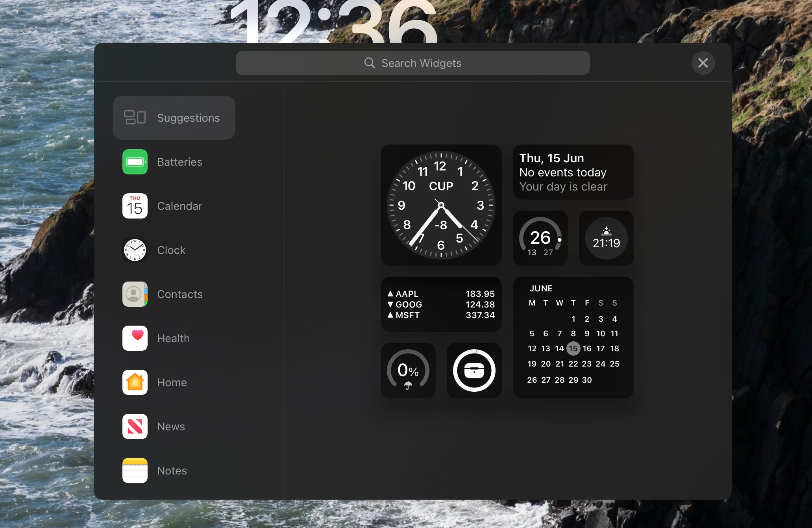Viewport: 812px width, 528px height.
Task: Open the Contacts widget category
Action: 174,294
